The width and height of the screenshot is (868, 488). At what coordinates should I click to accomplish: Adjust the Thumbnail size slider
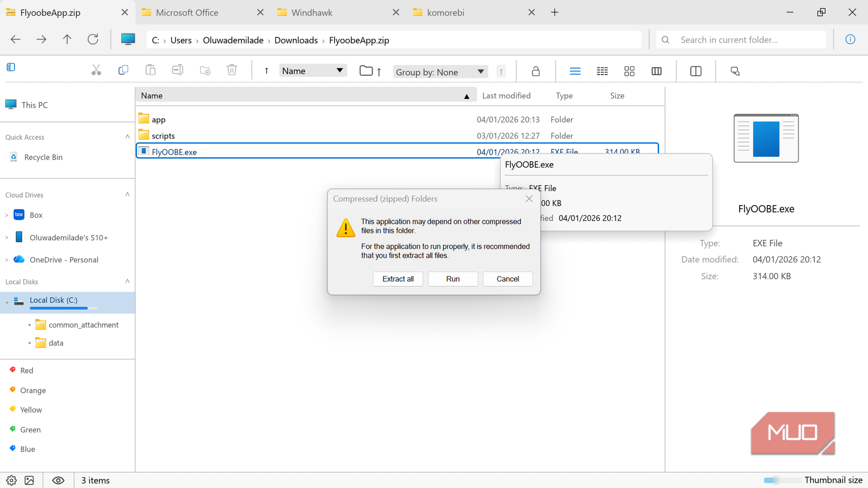[782, 480]
